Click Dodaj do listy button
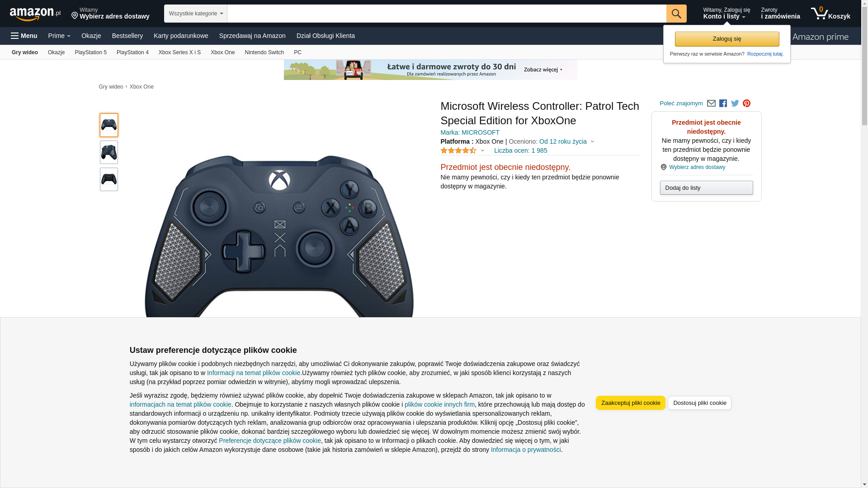The width and height of the screenshot is (868, 488). (706, 188)
